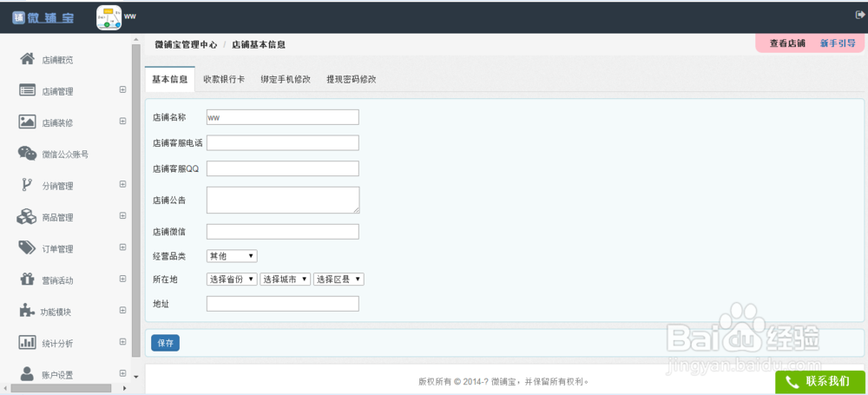868x395 pixels.
Task: Click 店铺基本信息 breadcrumb text
Action: [259, 45]
